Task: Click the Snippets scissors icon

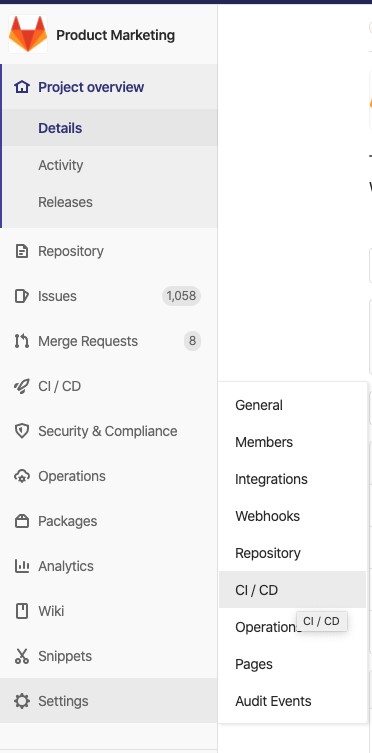Action: click(22, 656)
